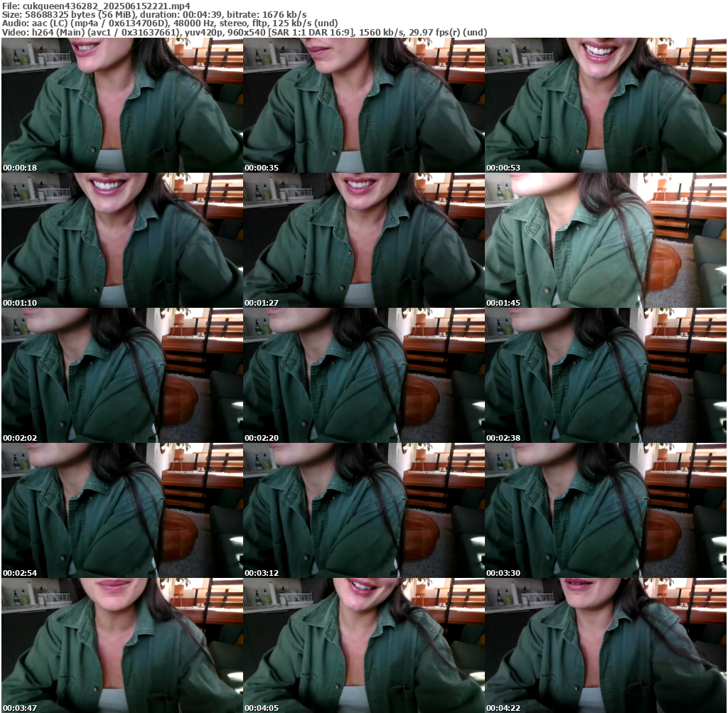Image resolution: width=728 pixels, height=713 pixels.
Task: Pick the thumbnail marked 00:03:12
Action: pyautogui.click(x=363, y=510)
